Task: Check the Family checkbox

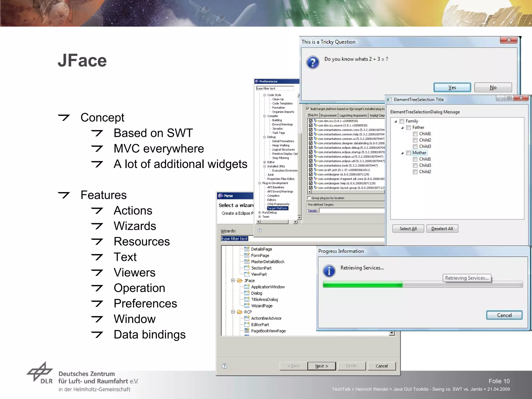Action: coord(402,121)
